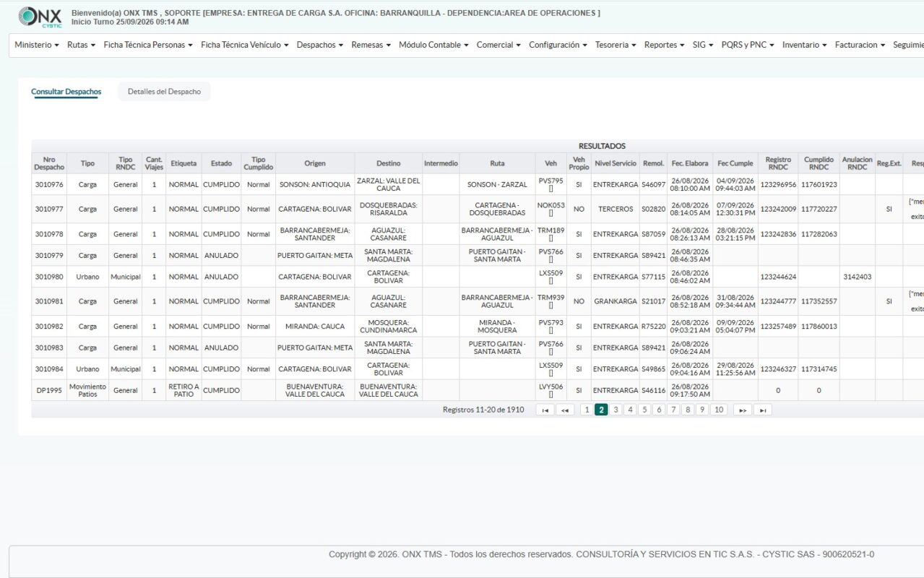
Task: Select despacho number 3010979
Action: (49, 255)
